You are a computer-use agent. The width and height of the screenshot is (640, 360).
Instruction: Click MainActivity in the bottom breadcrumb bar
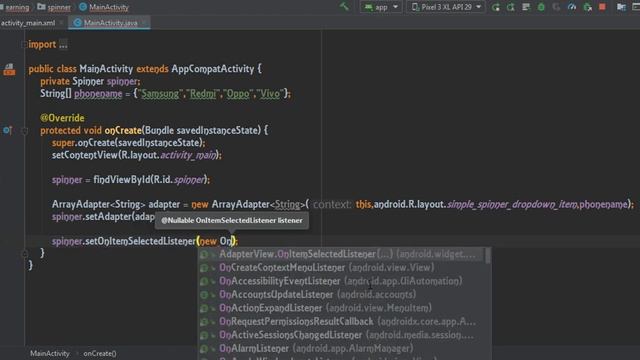[50, 353]
